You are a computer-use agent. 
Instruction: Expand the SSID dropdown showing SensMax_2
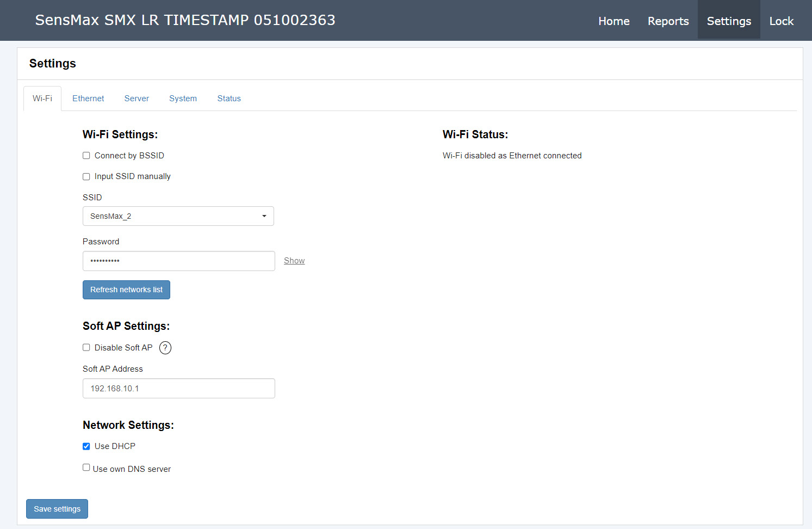point(178,216)
